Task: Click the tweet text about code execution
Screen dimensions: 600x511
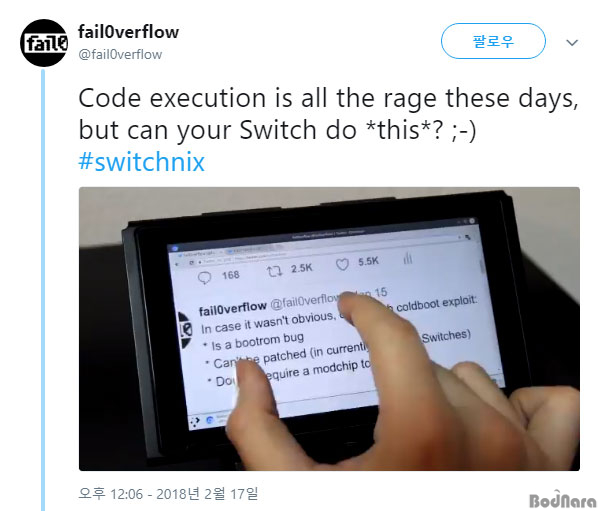Action: [x=328, y=114]
